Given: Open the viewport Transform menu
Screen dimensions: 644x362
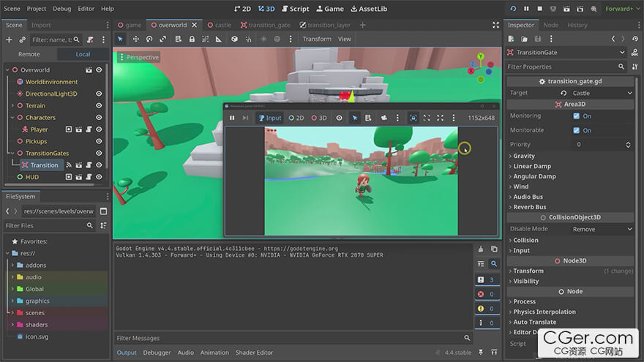Looking at the screenshot, I should [x=317, y=39].
